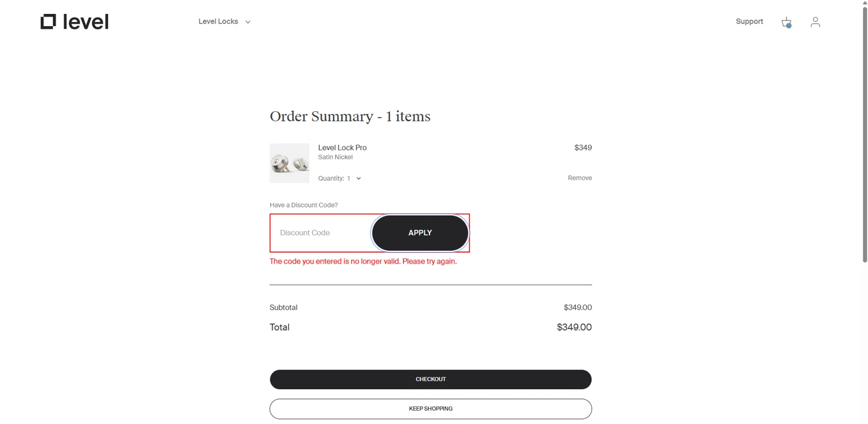Click the Satin Nickel finish text
Viewport: 868px width, 424px height.
pos(335,157)
